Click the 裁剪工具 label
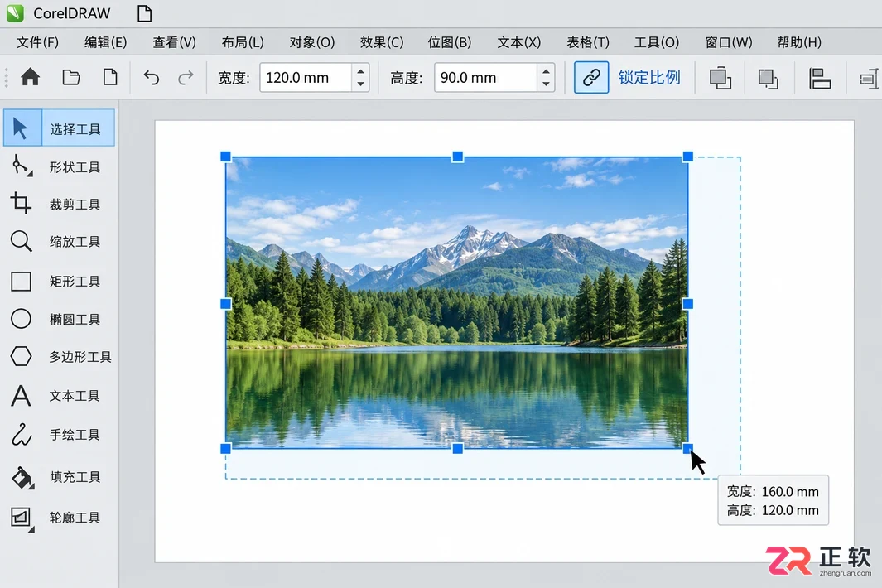This screenshot has width=882, height=588. (x=75, y=204)
